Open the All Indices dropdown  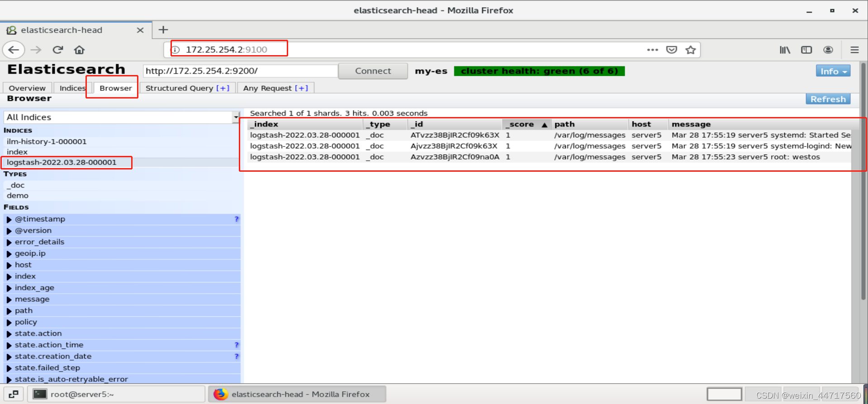tap(121, 117)
